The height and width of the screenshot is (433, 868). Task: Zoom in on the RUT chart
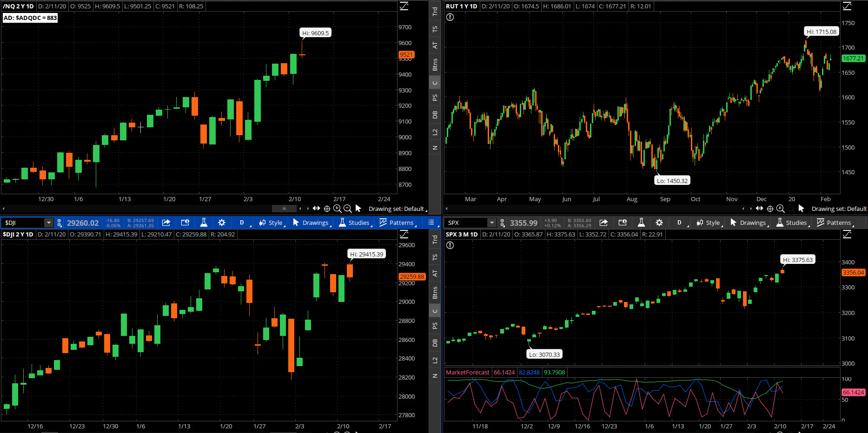pos(781,209)
